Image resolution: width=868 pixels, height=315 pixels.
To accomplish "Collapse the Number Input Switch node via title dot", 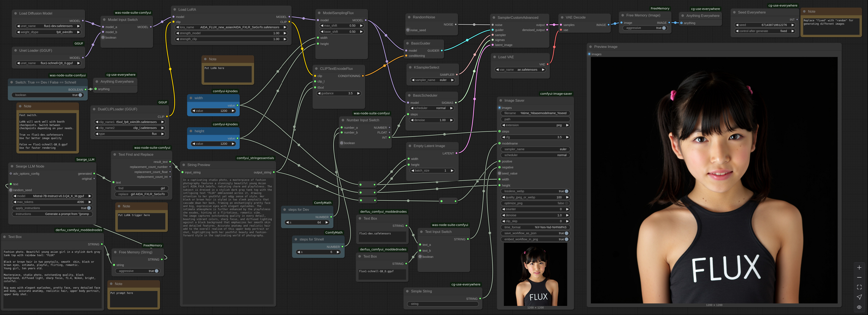I will (x=343, y=120).
